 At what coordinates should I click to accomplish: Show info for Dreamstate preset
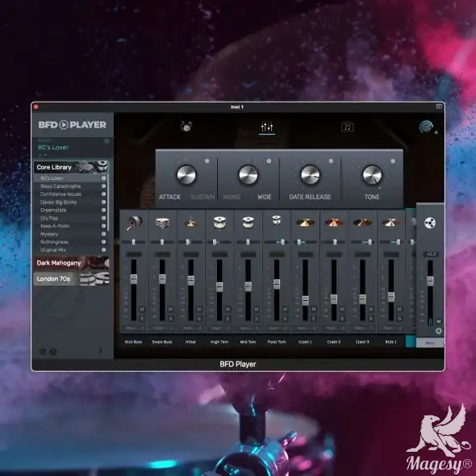[x=103, y=210]
